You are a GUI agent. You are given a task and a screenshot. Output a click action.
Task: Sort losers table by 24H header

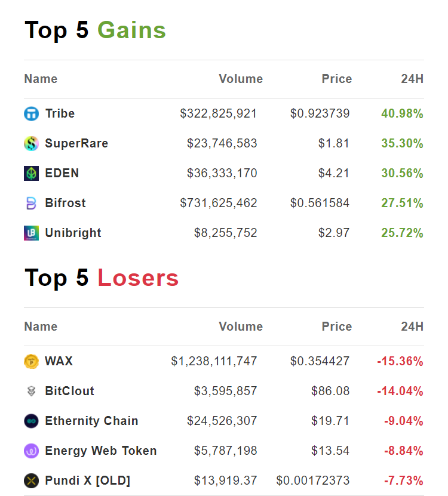click(x=412, y=326)
